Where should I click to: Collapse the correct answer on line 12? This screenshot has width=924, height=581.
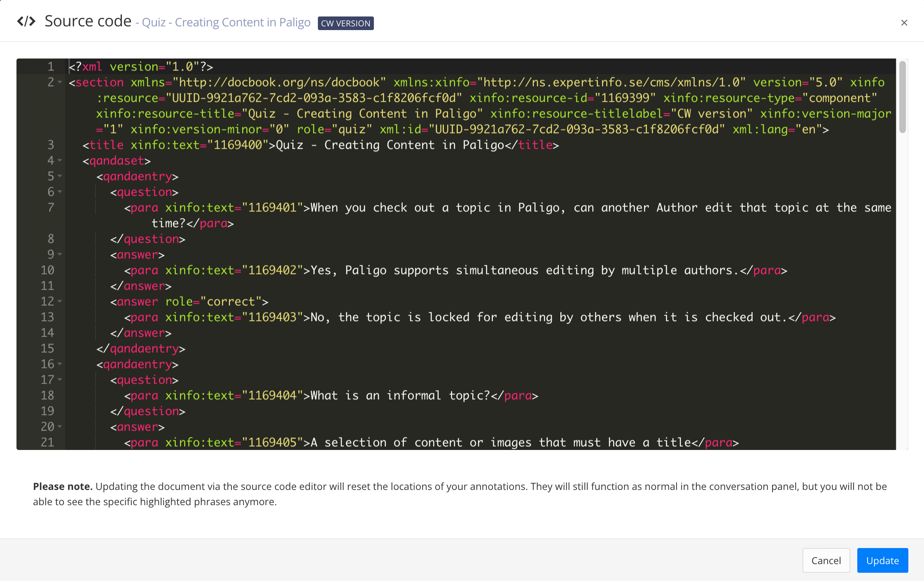[60, 302]
